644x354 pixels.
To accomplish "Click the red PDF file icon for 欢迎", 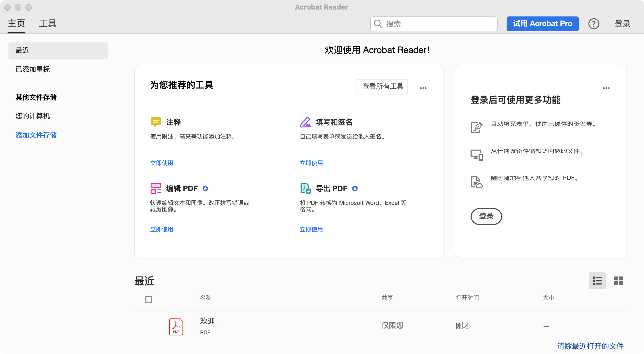I will (x=176, y=327).
